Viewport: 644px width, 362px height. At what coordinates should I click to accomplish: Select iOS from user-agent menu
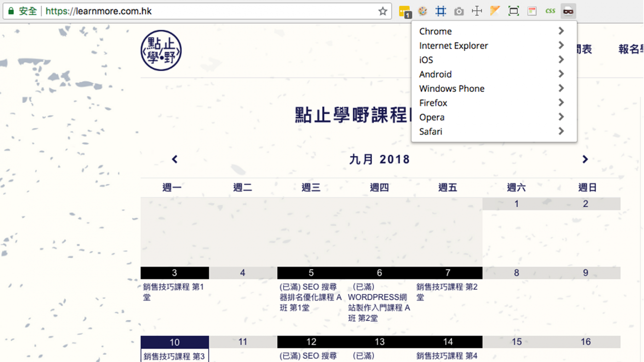426,60
